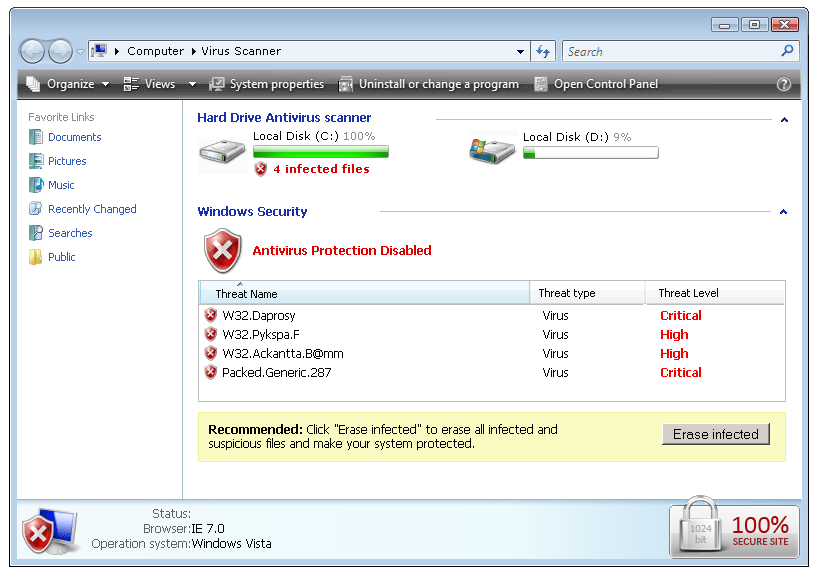Open the Documents favorite link

click(x=75, y=137)
